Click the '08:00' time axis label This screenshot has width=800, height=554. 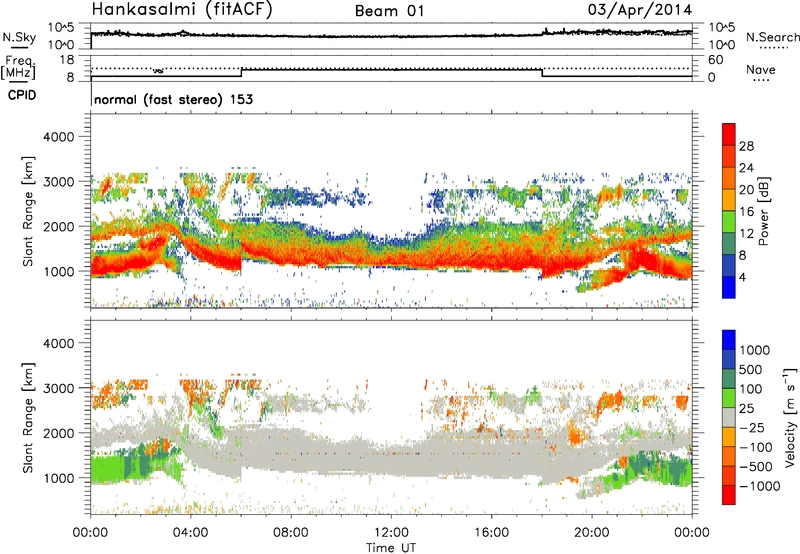pos(291,533)
